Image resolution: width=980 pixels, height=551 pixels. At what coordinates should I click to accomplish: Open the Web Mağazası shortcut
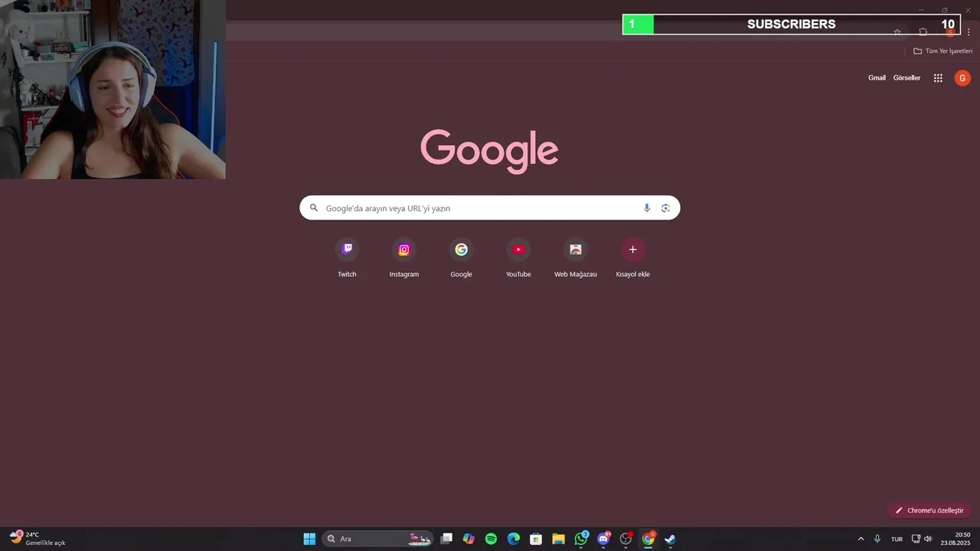[576, 259]
